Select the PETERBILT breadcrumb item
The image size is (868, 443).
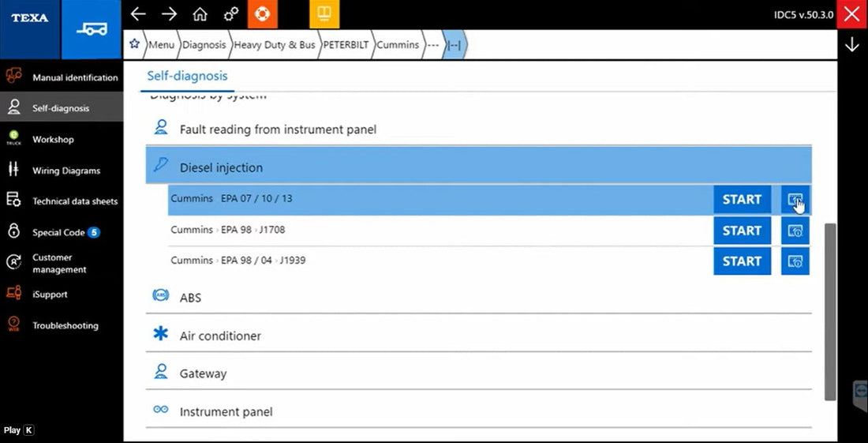[345, 45]
